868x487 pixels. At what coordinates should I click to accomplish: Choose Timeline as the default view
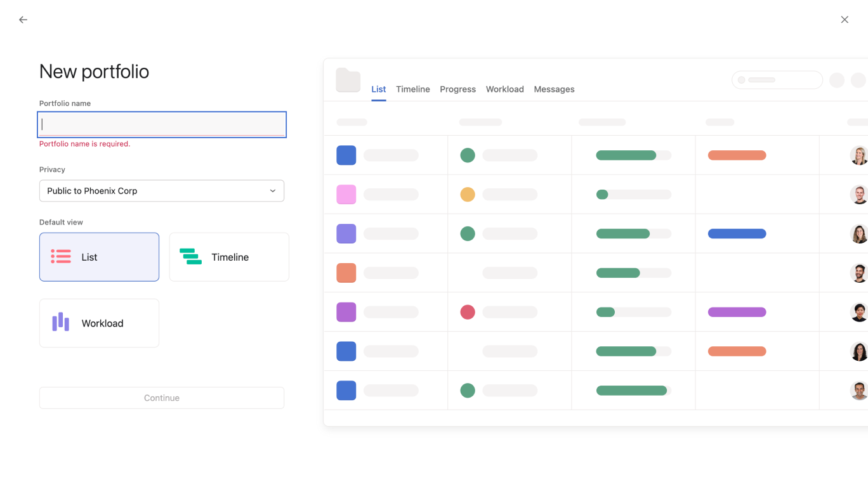(229, 257)
